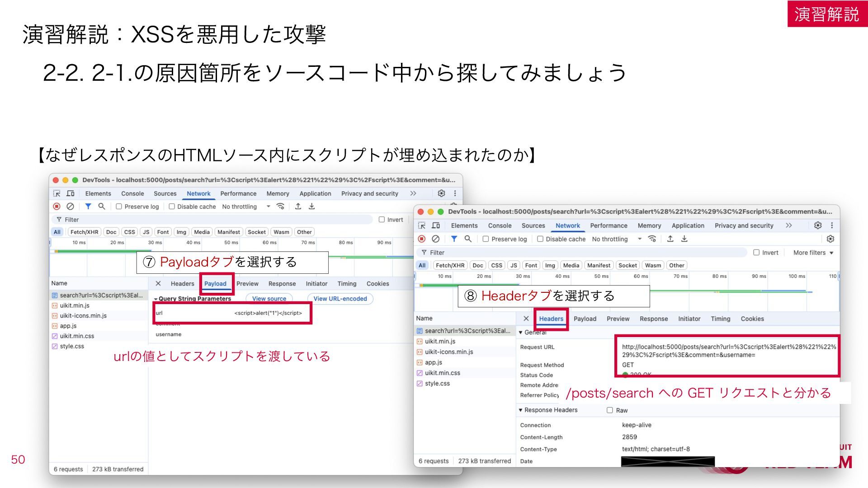Click import HAR upload icon in right DevTools

coord(670,239)
